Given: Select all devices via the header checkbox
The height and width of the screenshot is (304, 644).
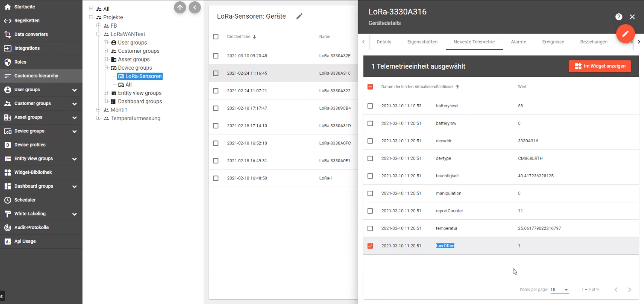Looking at the screenshot, I should click(216, 37).
